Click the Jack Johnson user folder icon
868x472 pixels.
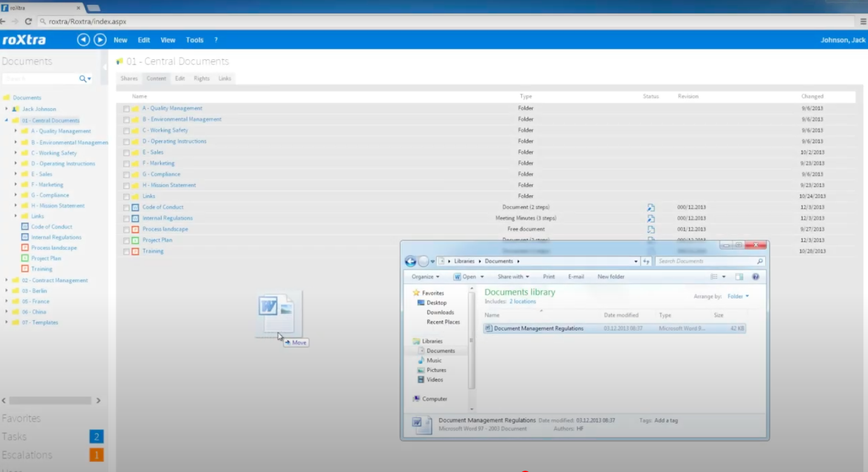pyautogui.click(x=15, y=109)
